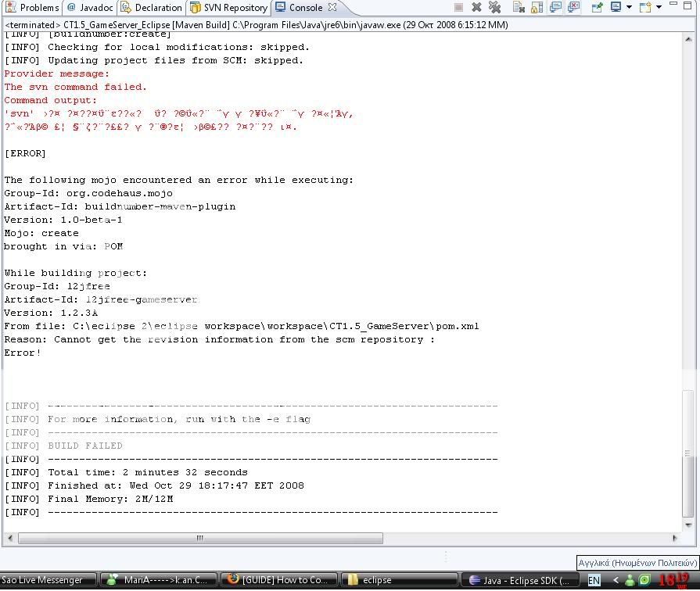Pin the console view
Image resolution: width=700 pixels, height=591 pixels.
coord(597,8)
